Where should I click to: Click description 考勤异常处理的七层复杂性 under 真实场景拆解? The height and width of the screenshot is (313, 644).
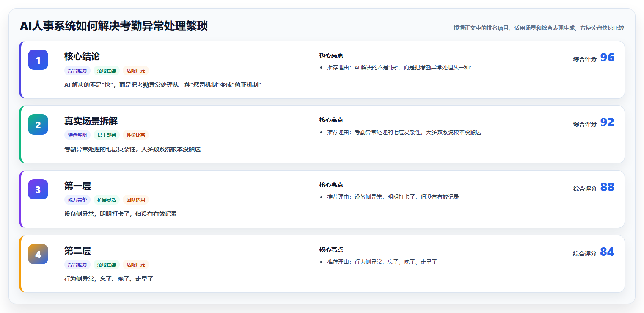[132, 149]
